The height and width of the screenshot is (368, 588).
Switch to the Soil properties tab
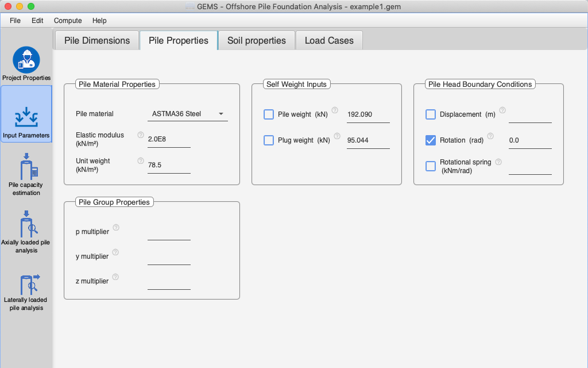pyautogui.click(x=257, y=41)
